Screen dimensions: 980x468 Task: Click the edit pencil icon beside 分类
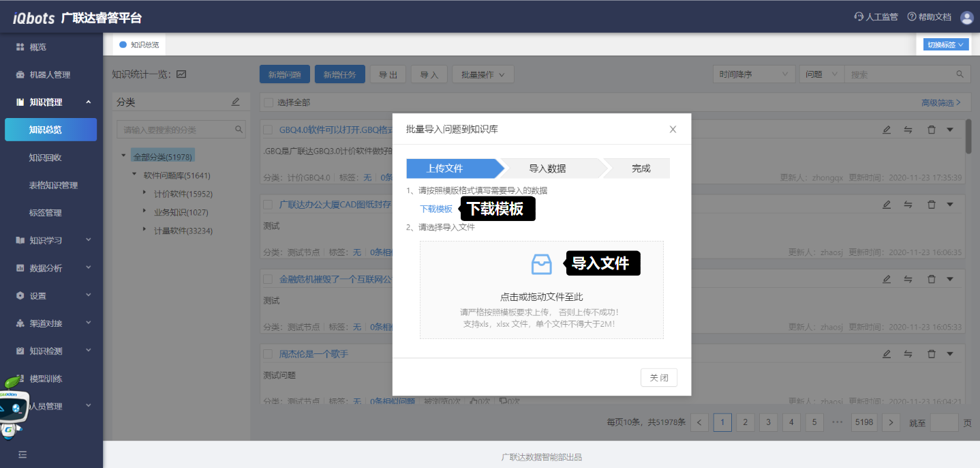click(236, 102)
